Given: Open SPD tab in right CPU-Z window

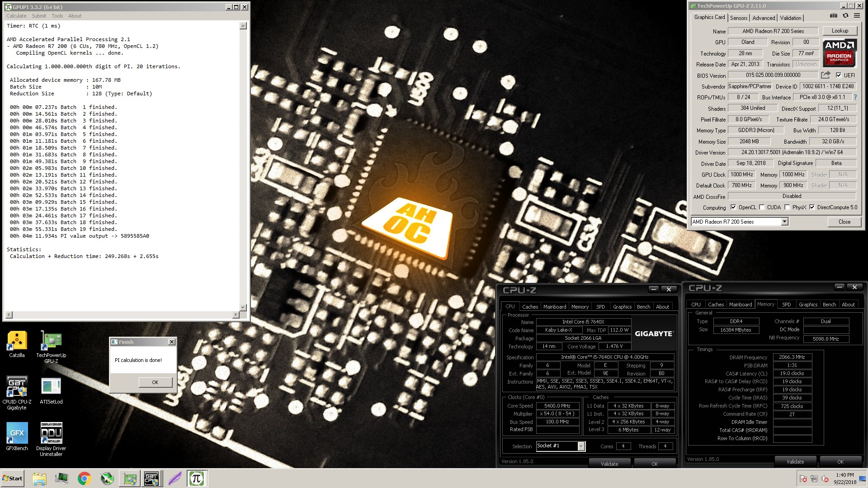Looking at the screenshot, I should (x=787, y=305).
